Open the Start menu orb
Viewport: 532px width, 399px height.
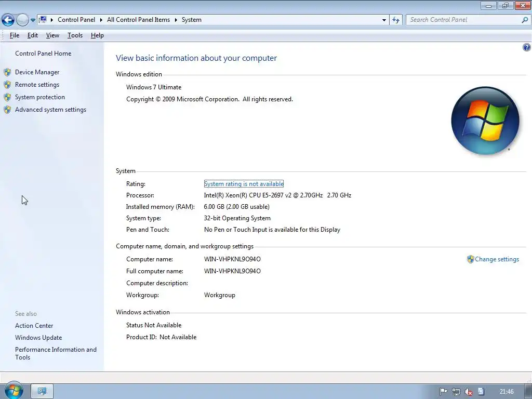coord(14,391)
